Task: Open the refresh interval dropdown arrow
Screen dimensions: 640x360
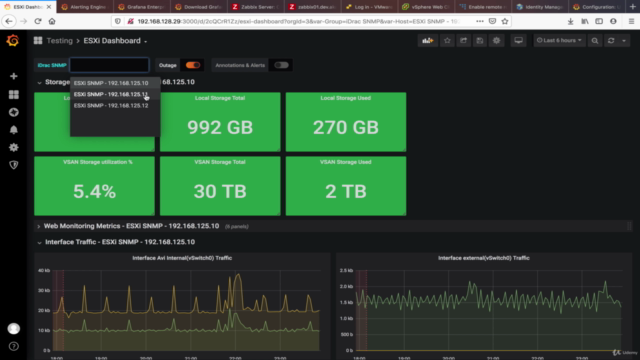Action: pos(624,40)
